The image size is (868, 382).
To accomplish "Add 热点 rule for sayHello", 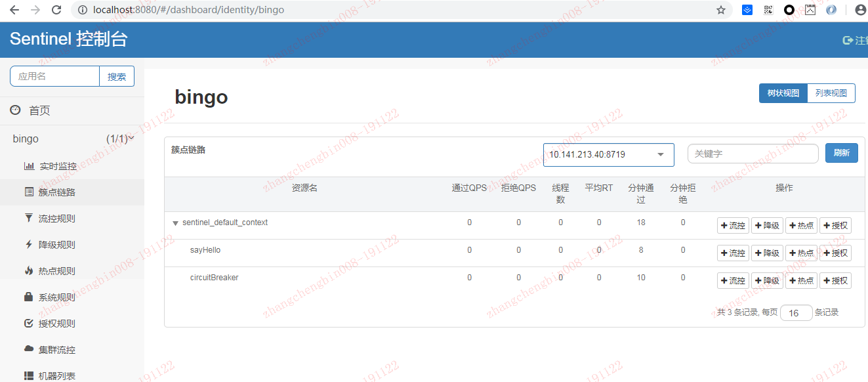I will (x=801, y=253).
